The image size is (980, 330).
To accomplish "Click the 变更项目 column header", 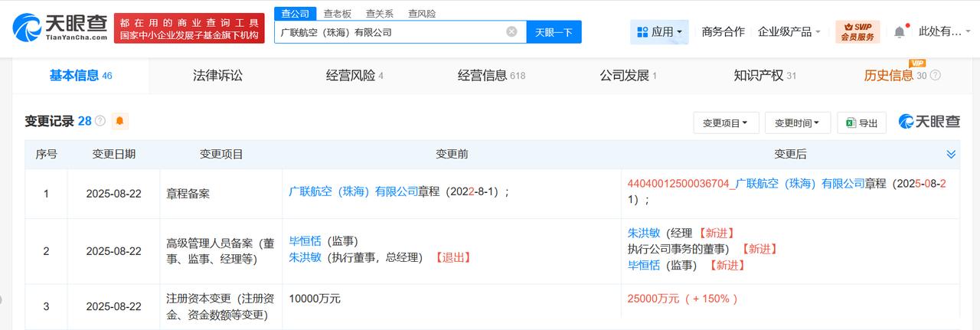I will (x=221, y=154).
